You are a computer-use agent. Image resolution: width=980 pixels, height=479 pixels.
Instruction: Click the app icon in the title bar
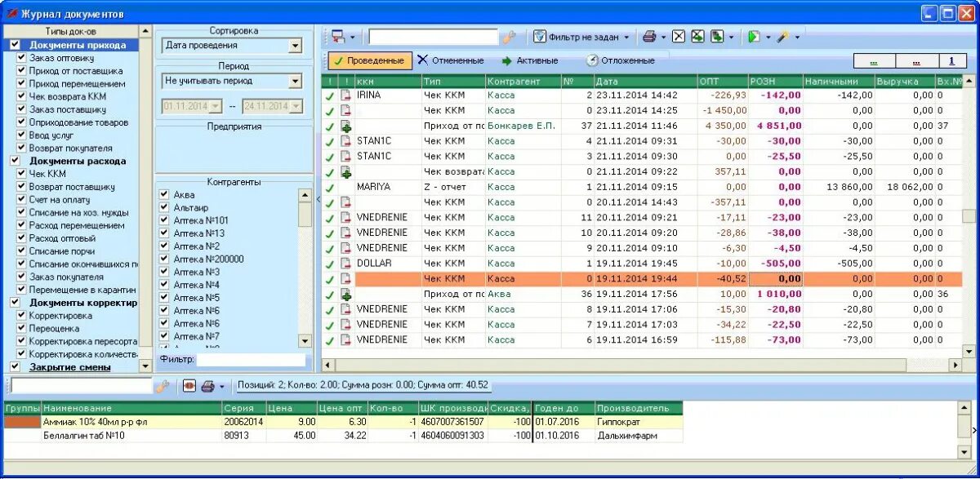click(x=11, y=14)
